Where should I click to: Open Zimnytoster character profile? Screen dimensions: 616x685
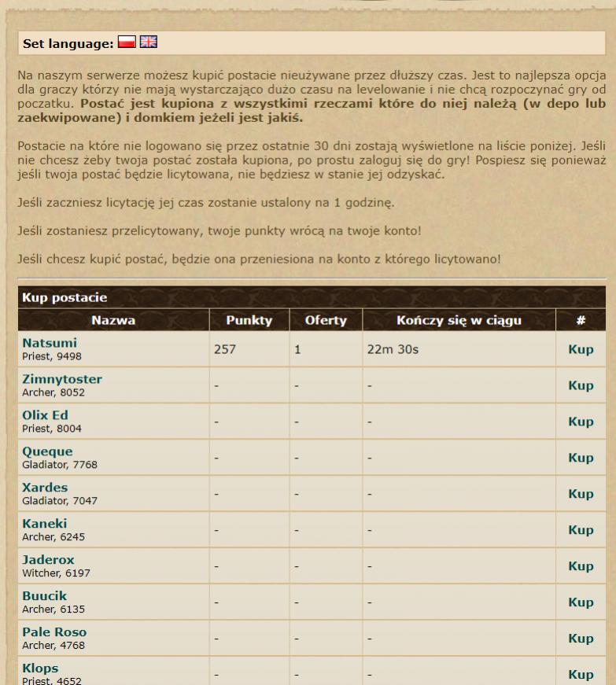[62, 380]
